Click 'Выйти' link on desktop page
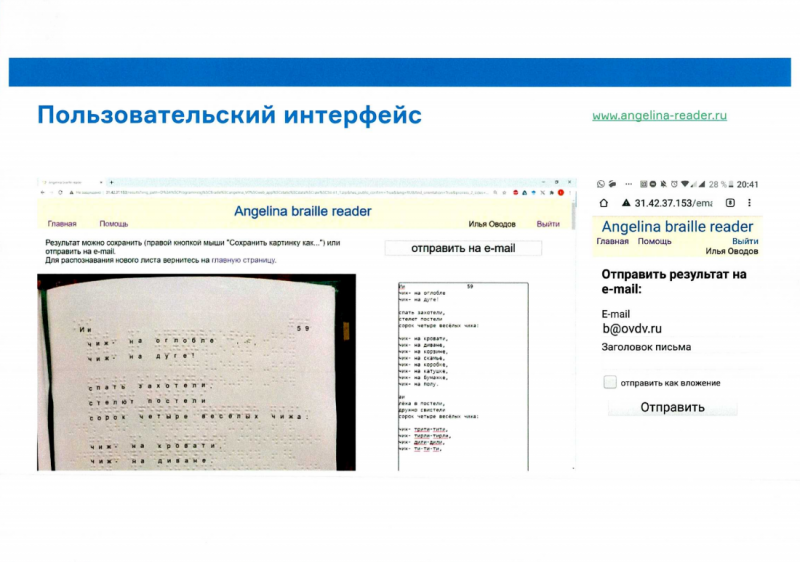 coord(548,224)
